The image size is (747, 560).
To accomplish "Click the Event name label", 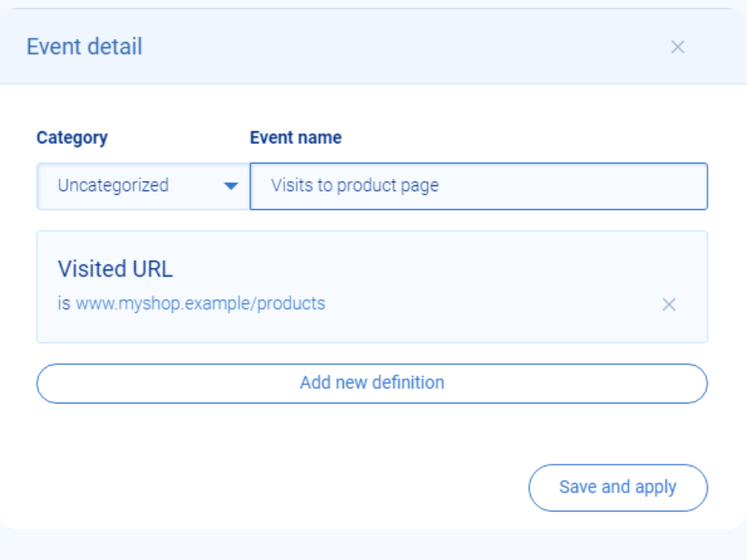I will click(296, 137).
